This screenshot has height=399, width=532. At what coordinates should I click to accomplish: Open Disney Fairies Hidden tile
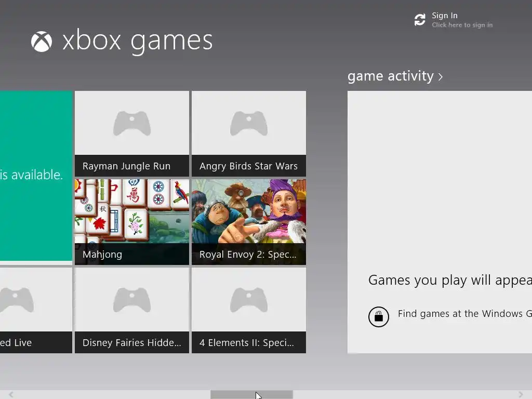[x=132, y=311]
